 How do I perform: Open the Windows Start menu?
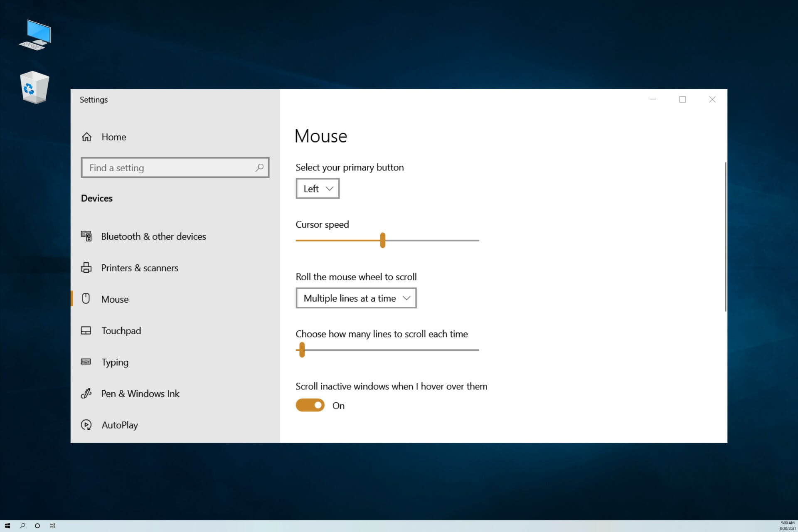7,526
